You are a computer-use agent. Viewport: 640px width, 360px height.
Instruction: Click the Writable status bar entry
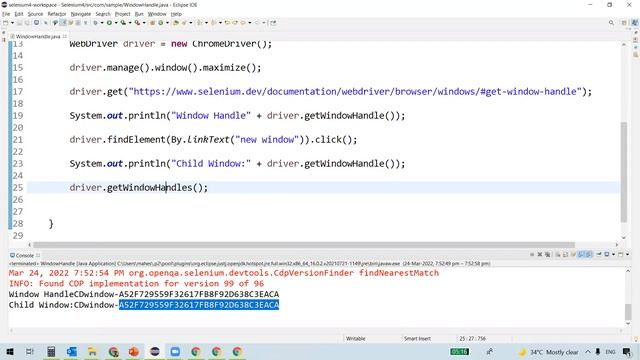coord(356,338)
